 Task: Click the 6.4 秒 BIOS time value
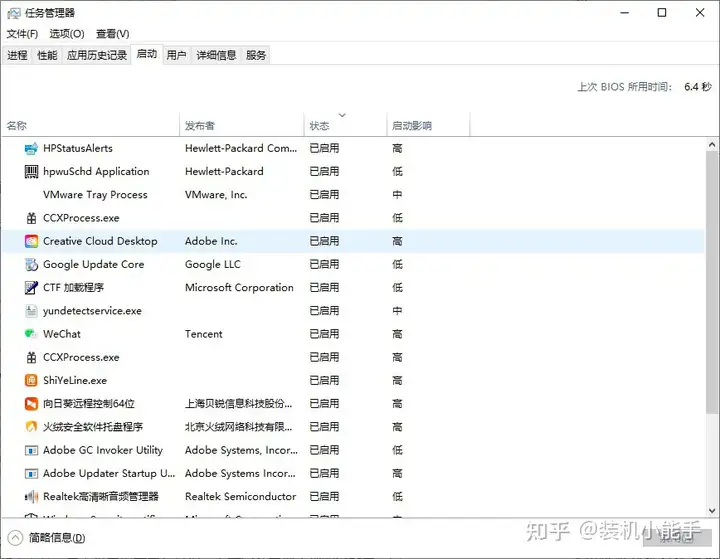(698, 87)
